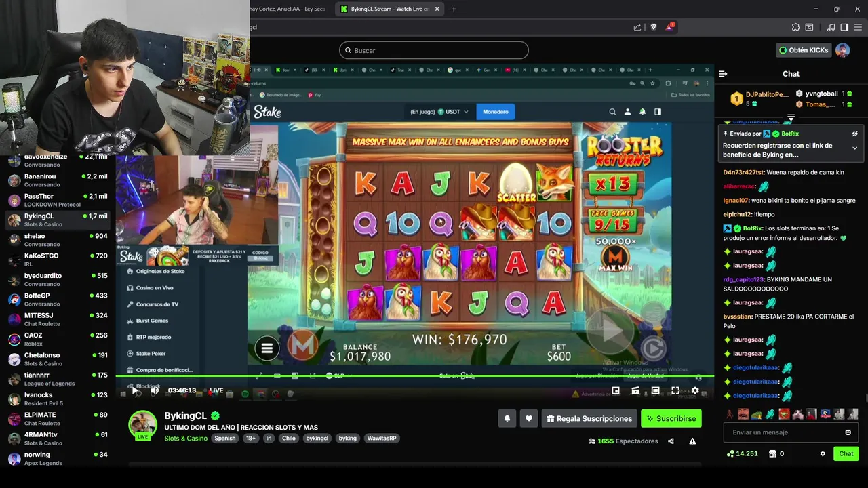
Task: Open emoji picker in chat input
Action: tap(848, 432)
